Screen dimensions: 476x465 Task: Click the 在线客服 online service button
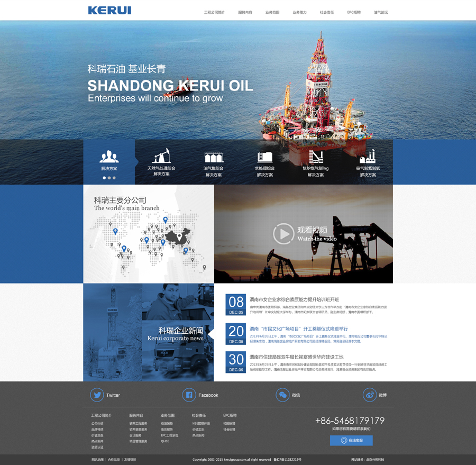(x=351, y=440)
